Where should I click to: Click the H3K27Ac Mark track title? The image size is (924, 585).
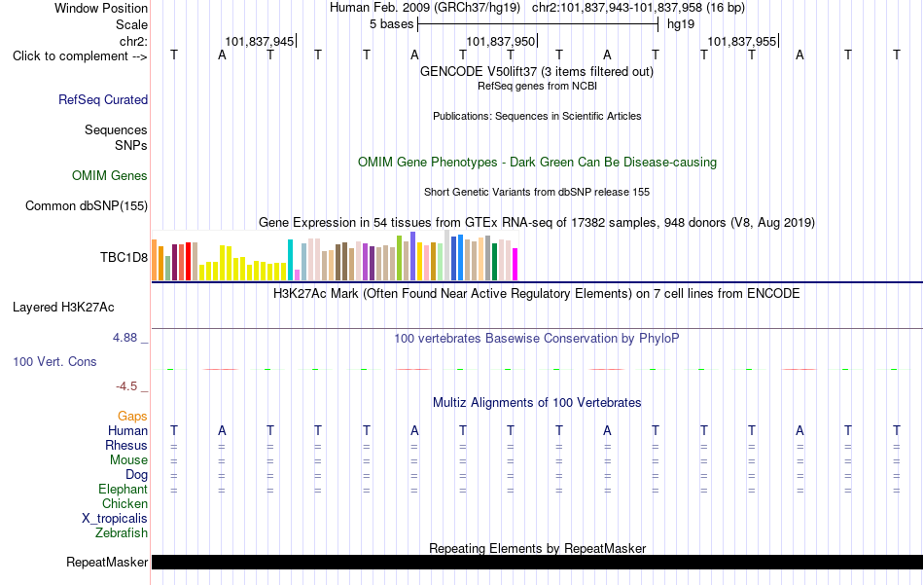tap(537, 294)
